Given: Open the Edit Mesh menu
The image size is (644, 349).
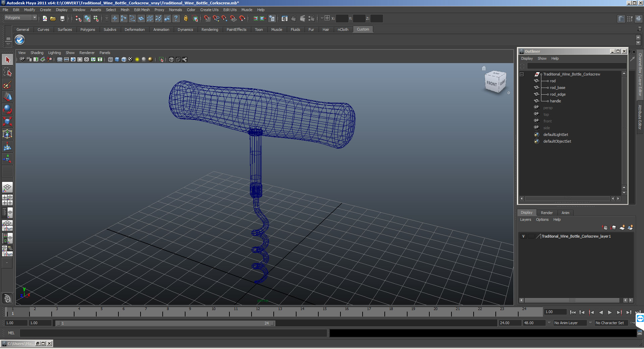Looking at the screenshot, I should click(x=142, y=10).
